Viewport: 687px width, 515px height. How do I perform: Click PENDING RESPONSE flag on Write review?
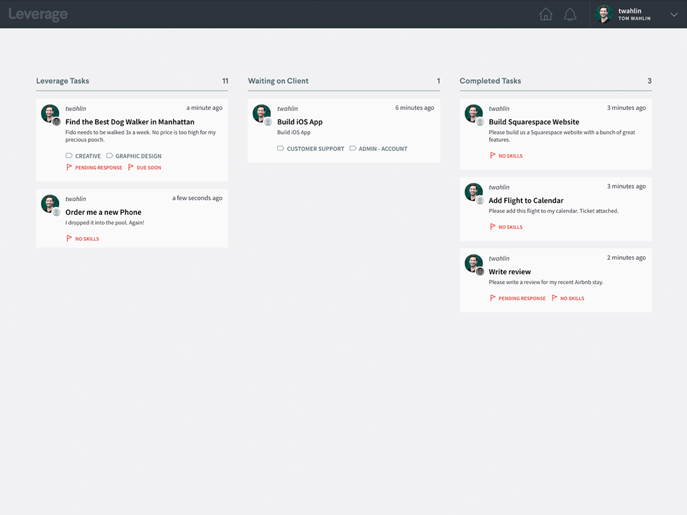pos(517,298)
